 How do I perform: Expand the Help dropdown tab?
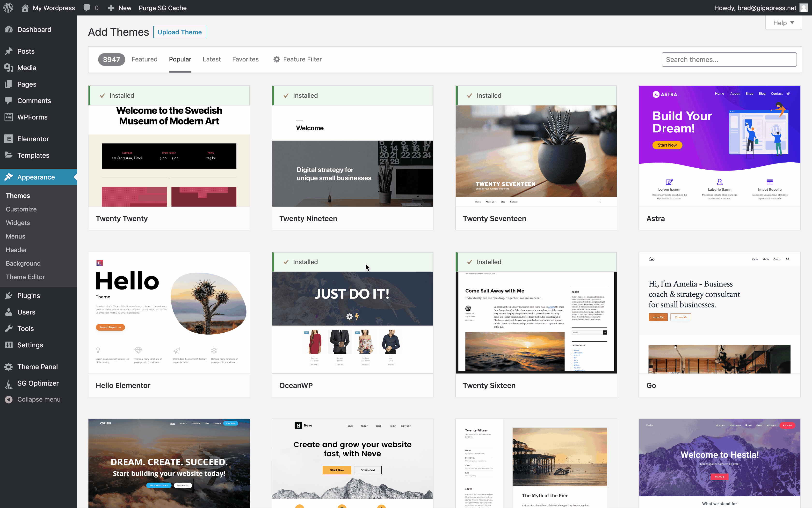point(783,22)
